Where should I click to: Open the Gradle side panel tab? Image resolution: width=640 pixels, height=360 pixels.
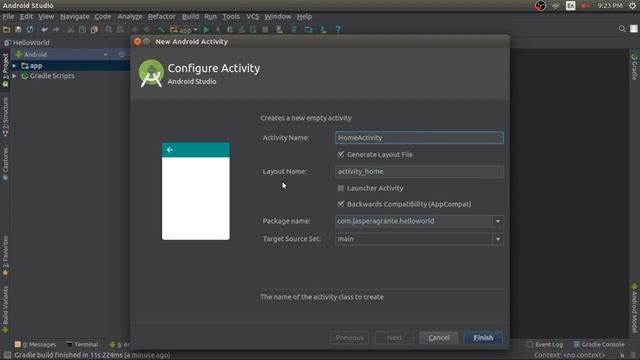tap(634, 67)
